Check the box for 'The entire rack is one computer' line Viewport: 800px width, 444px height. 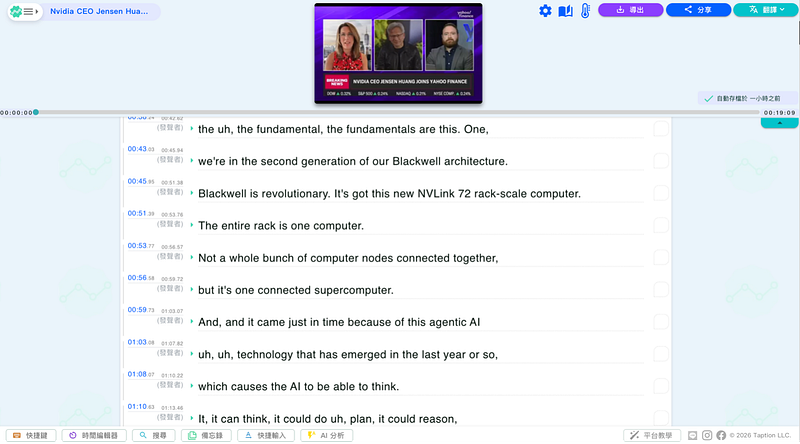(661, 225)
